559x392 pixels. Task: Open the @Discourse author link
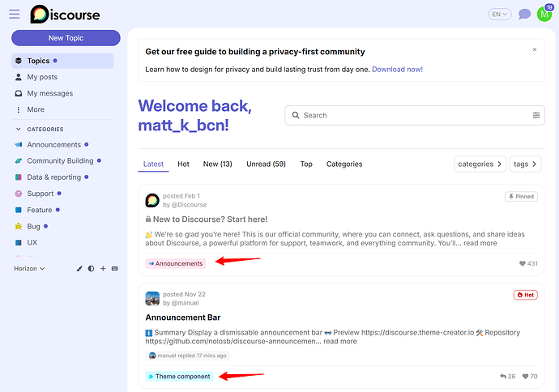189,205
